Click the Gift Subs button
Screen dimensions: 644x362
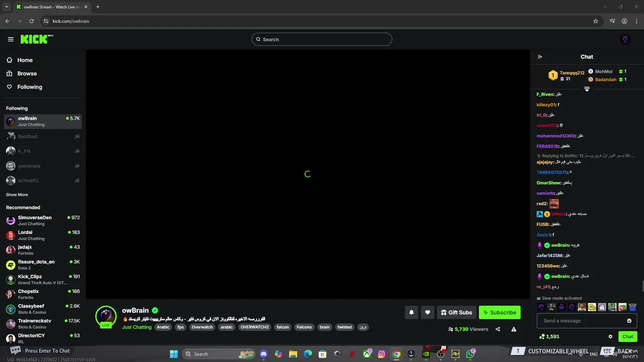pos(456,312)
